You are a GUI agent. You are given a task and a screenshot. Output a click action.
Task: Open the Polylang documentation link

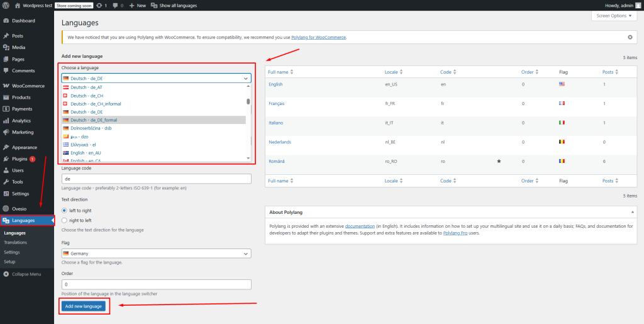click(360, 226)
